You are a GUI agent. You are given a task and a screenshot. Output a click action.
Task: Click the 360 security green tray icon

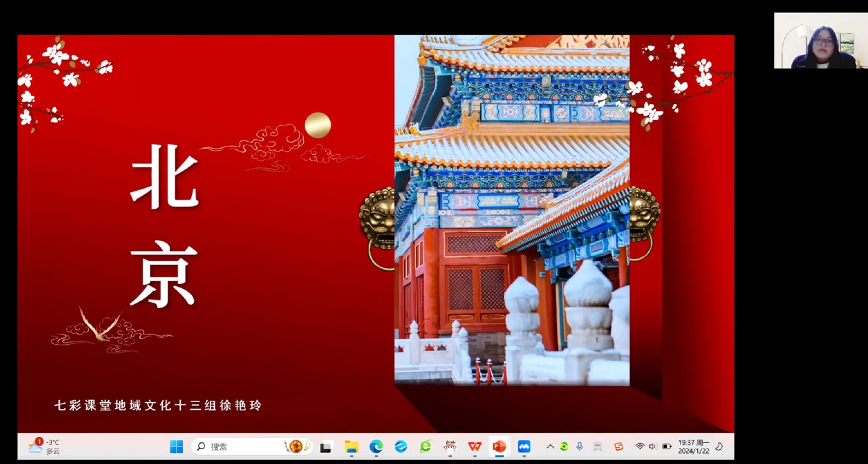pyautogui.click(x=563, y=447)
